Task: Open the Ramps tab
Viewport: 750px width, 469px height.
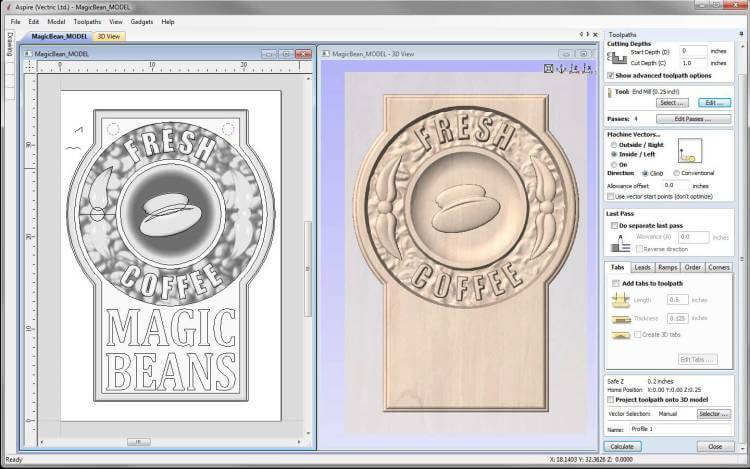Action: pyautogui.click(x=667, y=268)
